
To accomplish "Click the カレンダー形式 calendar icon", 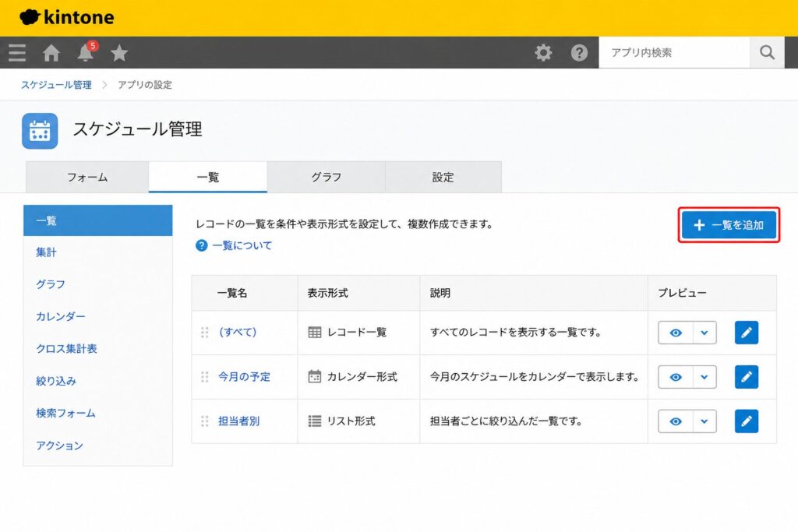I will click(x=315, y=376).
